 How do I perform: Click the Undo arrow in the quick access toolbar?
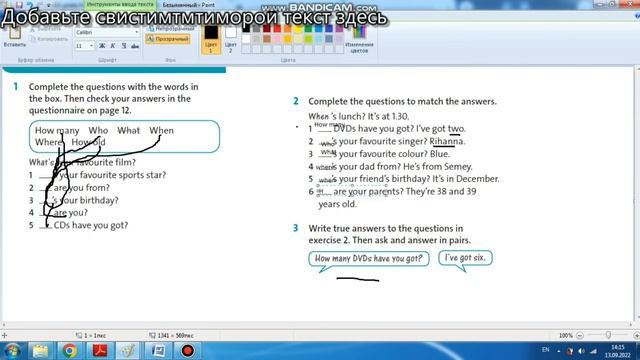click(29, 5)
